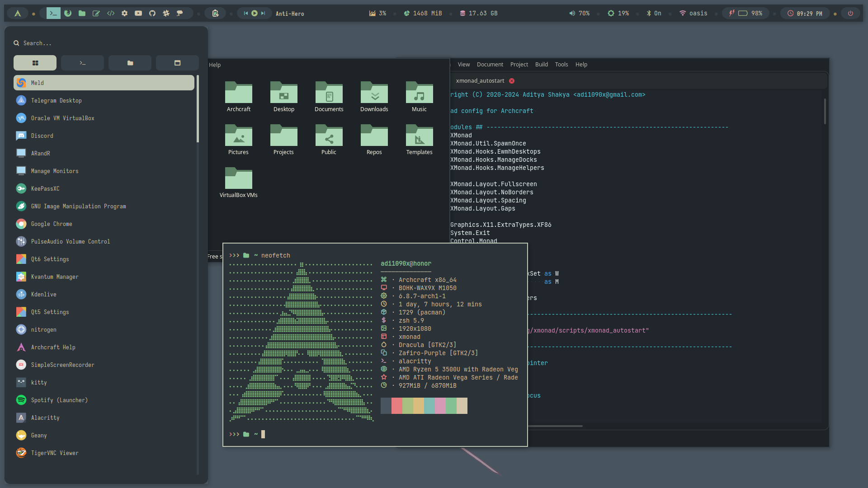Viewport: 868px width, 488px height.
Task: Switch to the launcher's terminal commands tab
Action: [x=82, y=63]
